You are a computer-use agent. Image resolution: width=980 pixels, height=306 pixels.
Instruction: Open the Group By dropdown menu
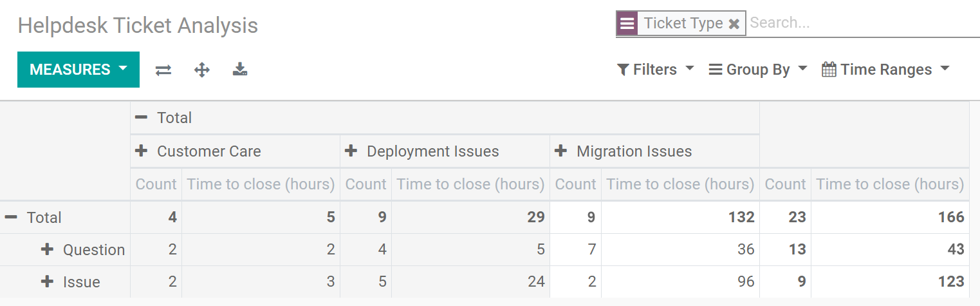pyautogui.click(x=758, y=70)
